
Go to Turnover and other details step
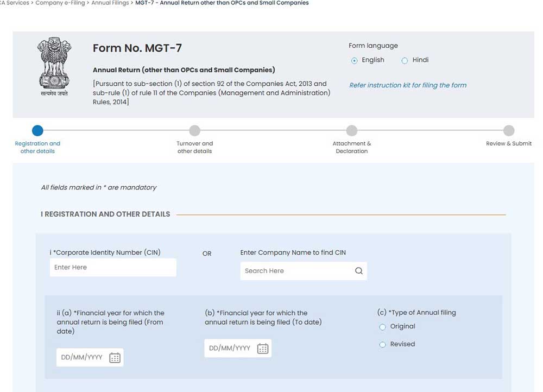point(194,147)
